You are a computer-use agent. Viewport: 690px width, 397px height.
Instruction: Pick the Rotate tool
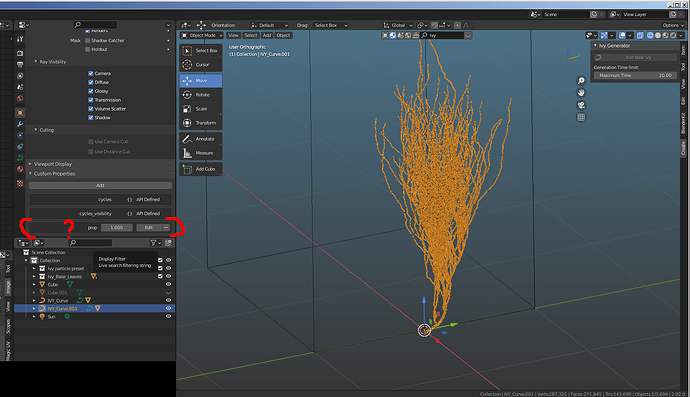(x=201, y=95)
